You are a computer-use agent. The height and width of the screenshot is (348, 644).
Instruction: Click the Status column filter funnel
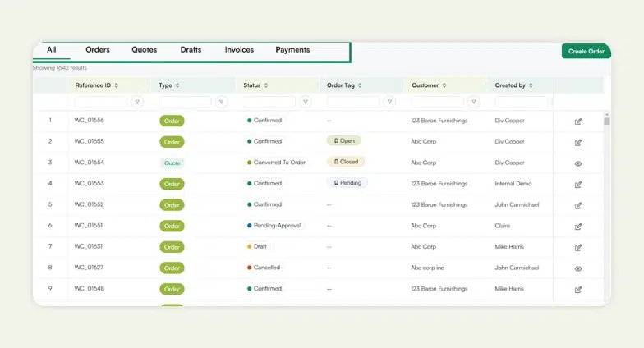point(306,102)
